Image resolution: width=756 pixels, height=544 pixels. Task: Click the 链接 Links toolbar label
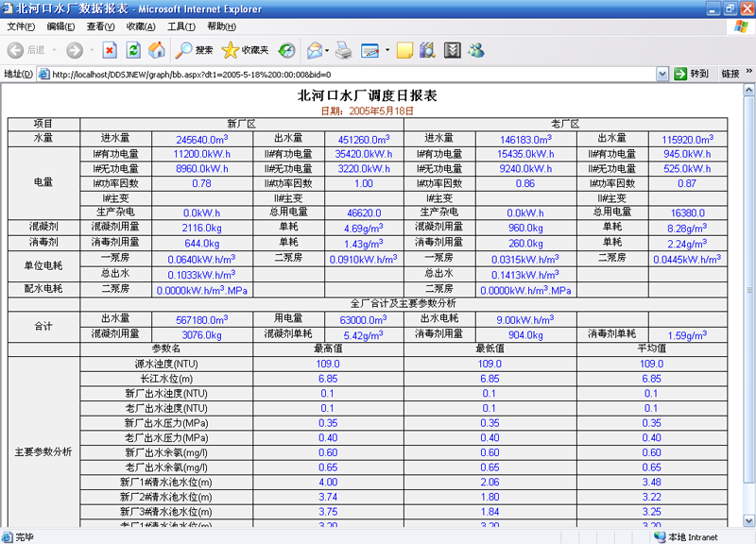730,75
